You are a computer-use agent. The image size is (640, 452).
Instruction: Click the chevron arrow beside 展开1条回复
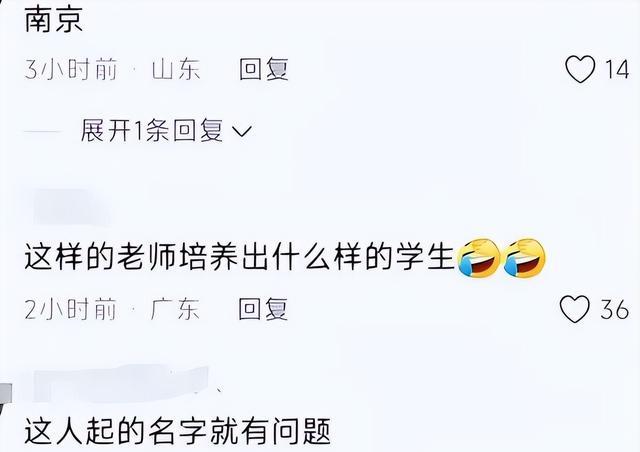coord(242,131)
